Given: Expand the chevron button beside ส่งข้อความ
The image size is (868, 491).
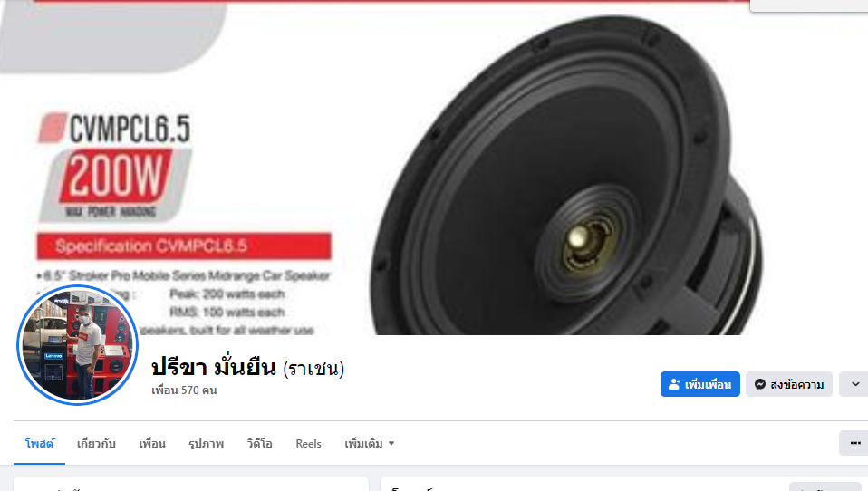Looking at the screenshot, I should 854,384.
